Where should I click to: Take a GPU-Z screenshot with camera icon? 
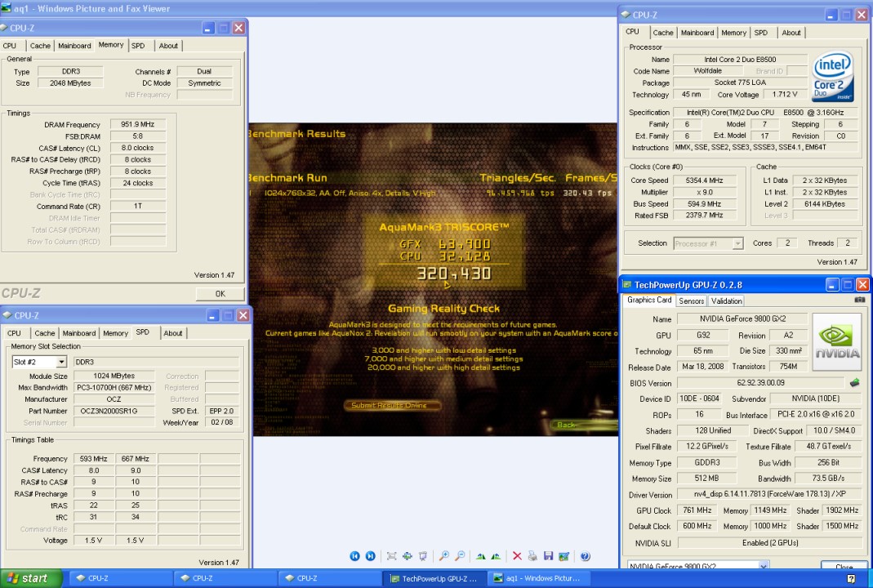pos(860,300)
